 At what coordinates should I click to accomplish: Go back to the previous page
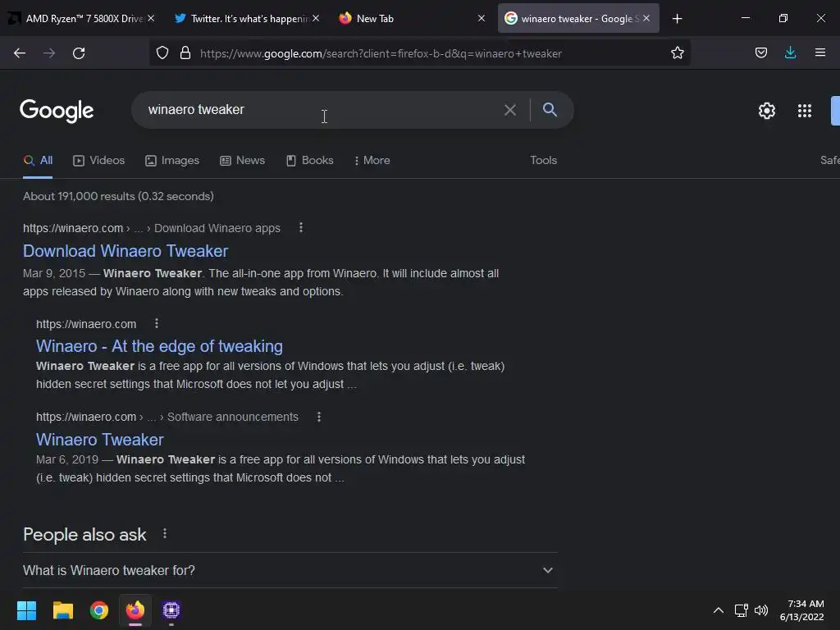coord(20,53)
